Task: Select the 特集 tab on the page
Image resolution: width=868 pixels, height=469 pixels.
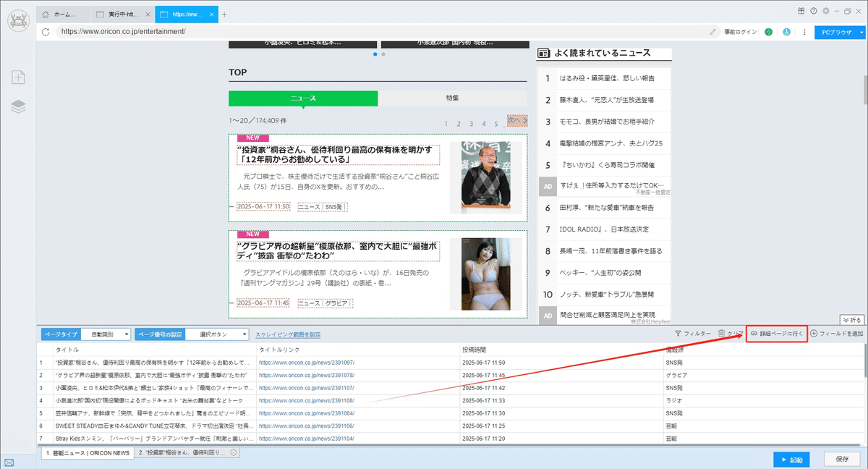Action: (x=453, y=98)
